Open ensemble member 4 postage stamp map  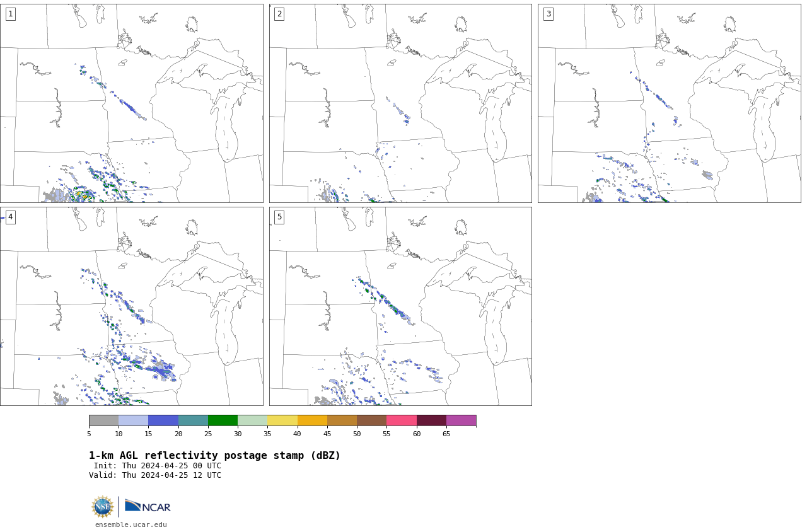(x=131, y=306)
